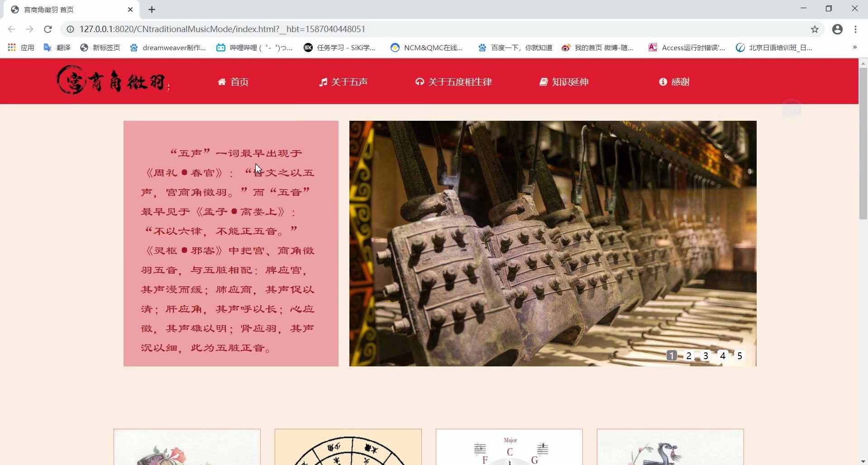868x465 pixels.
Task: Click the headphones icon beside 关于五度相生律
Action: [x=420, y=82]
